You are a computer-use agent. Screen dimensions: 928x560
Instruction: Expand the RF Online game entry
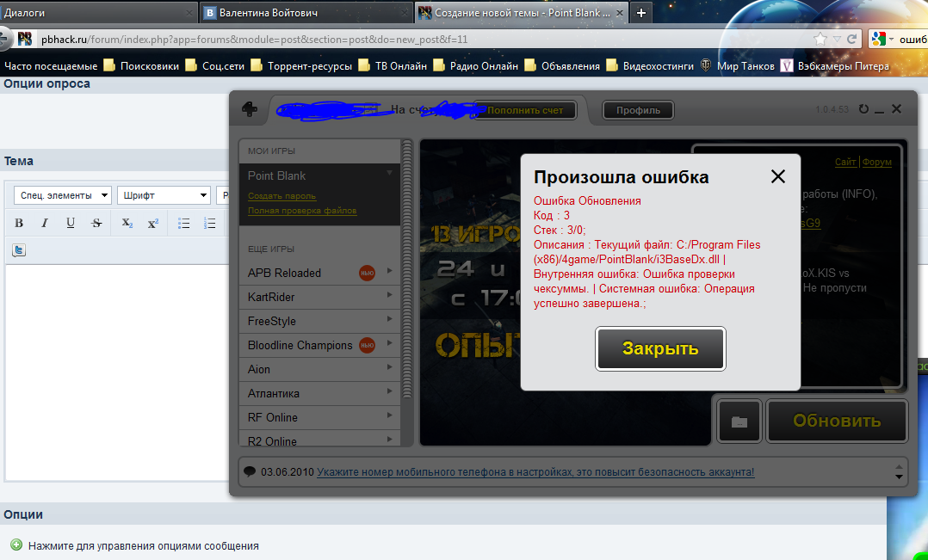(389, 415)
